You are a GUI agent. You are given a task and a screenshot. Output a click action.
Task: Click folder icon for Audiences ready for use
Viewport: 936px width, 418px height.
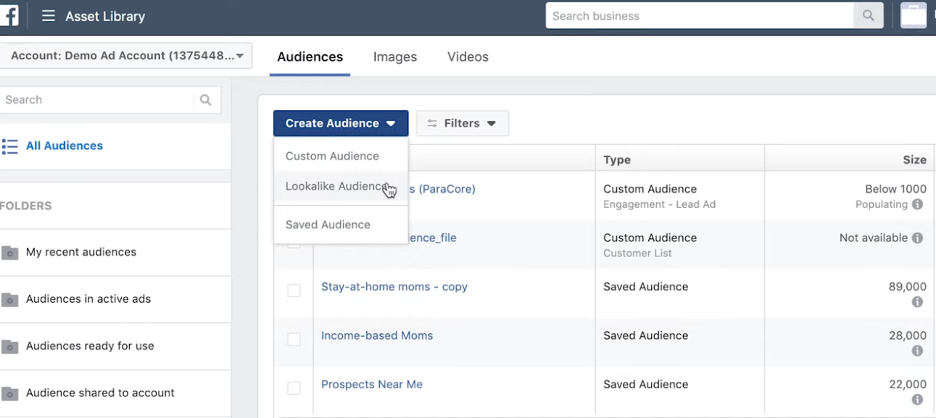pos(10,346)
